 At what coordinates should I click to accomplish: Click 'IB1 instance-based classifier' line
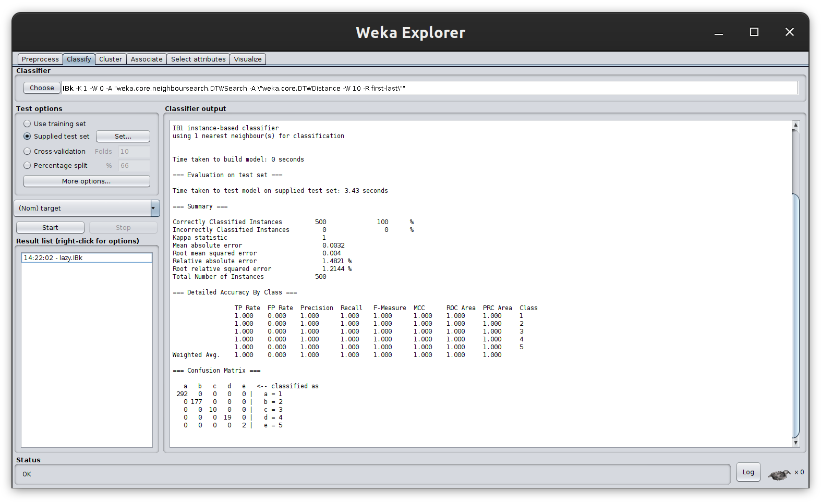226,128
